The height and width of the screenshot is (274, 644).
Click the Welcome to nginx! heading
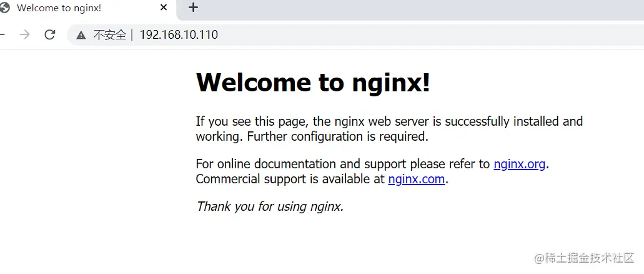coord(313,83)
